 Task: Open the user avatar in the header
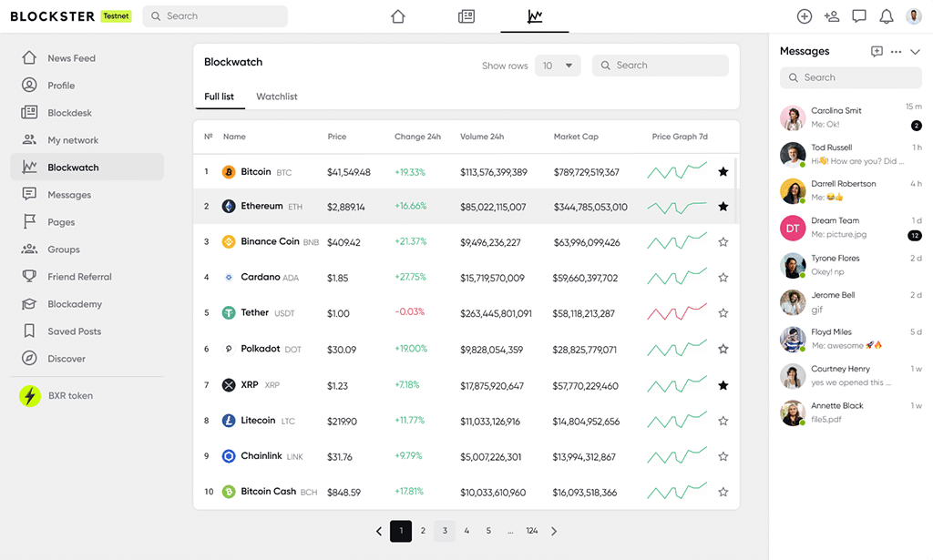[914, 16]
